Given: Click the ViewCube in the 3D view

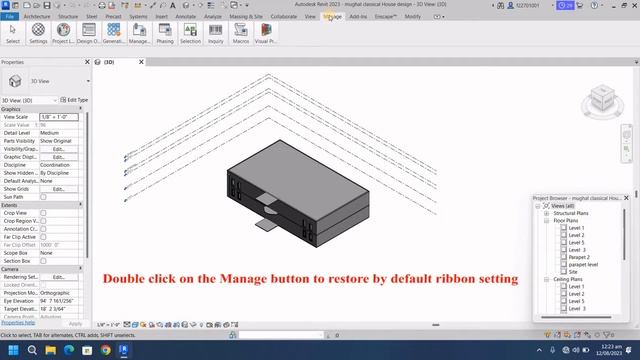Looking at the screenshot, I should [602, 99].
